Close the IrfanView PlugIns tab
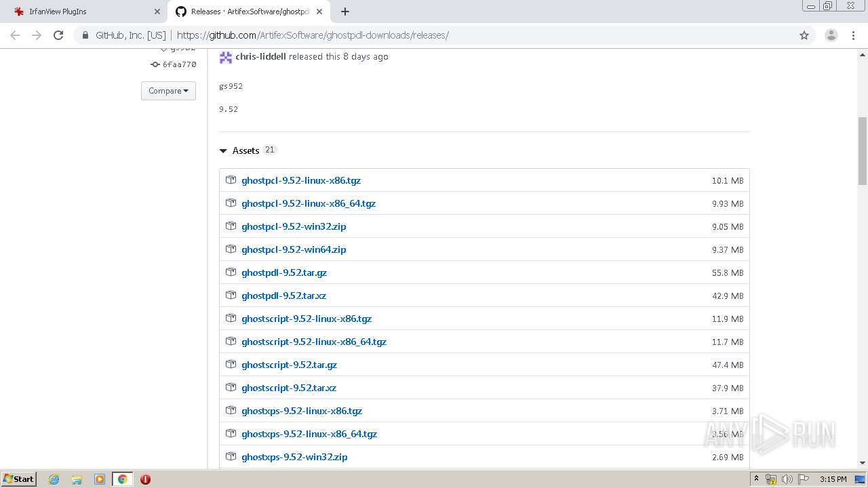The width and height of the screenshot is (868, 488). click(157, 12)
